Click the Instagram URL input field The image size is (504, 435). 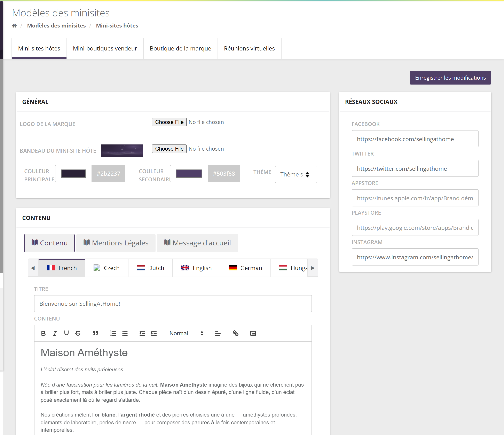(x=415, y=257)
